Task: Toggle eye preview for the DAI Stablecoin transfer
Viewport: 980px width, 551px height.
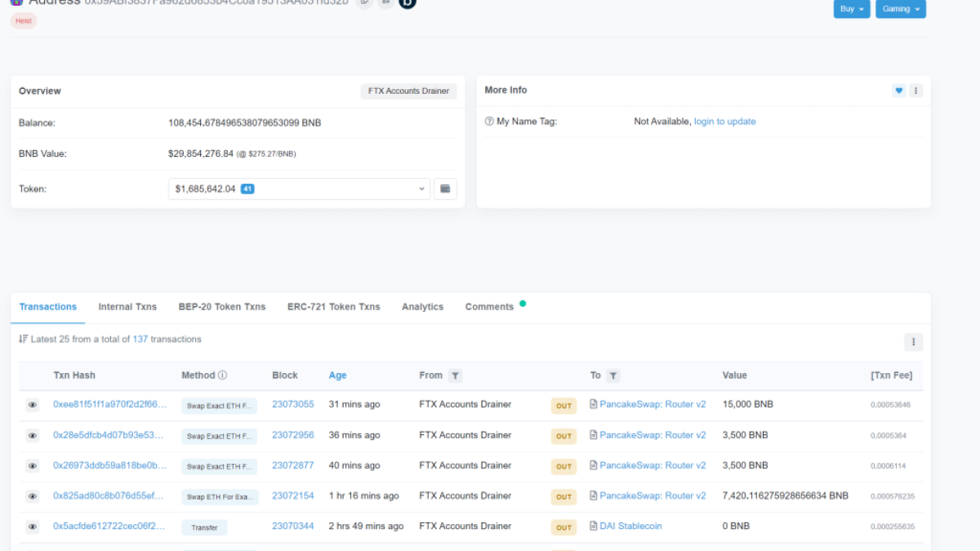Action: tap(33, 527)
